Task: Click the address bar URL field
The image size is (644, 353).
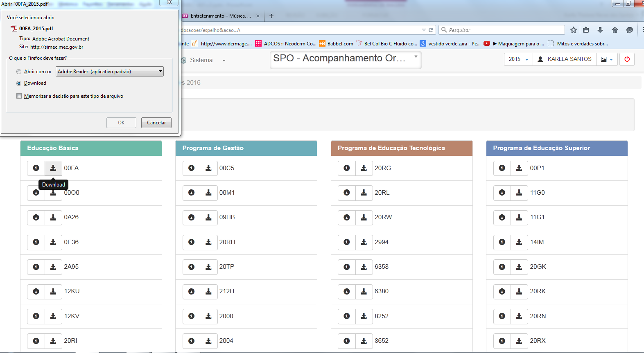Action: point(301,30)
